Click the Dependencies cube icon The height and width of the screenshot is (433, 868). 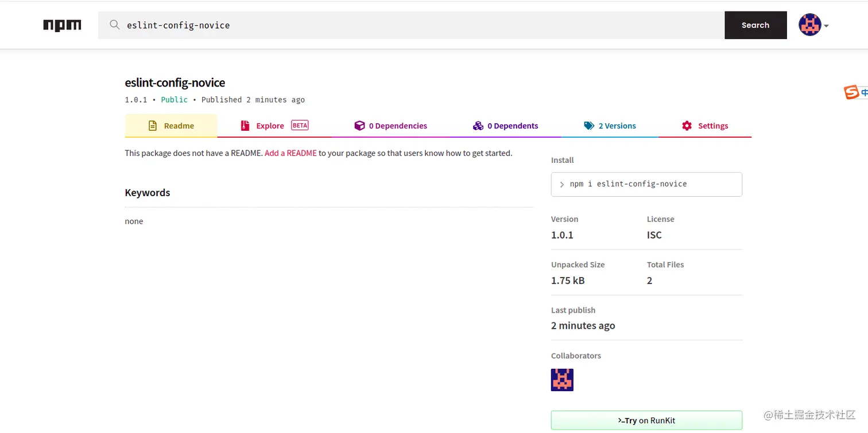pyautogui.click(x=359, y=126)
